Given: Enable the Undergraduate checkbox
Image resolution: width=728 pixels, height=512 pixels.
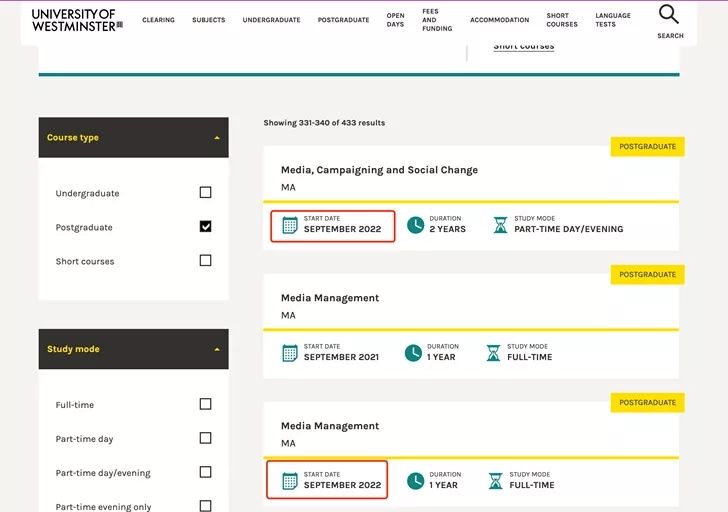Looking at the screenshot, I should tap(205, 193).
